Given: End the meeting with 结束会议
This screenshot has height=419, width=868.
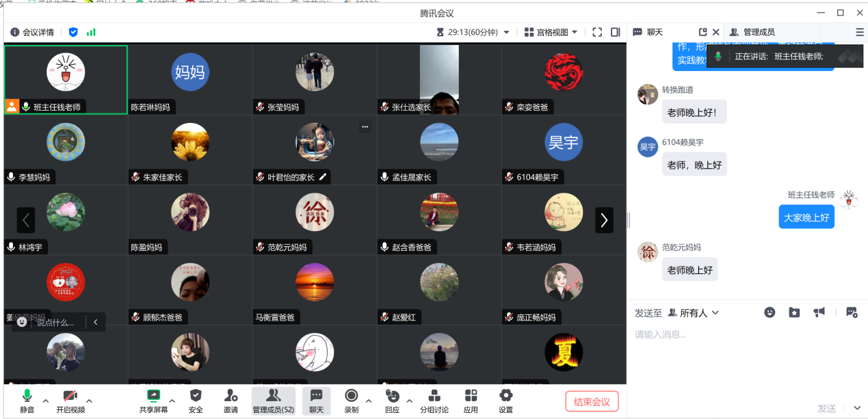Looking at the screenshot, I should (591, 402).
